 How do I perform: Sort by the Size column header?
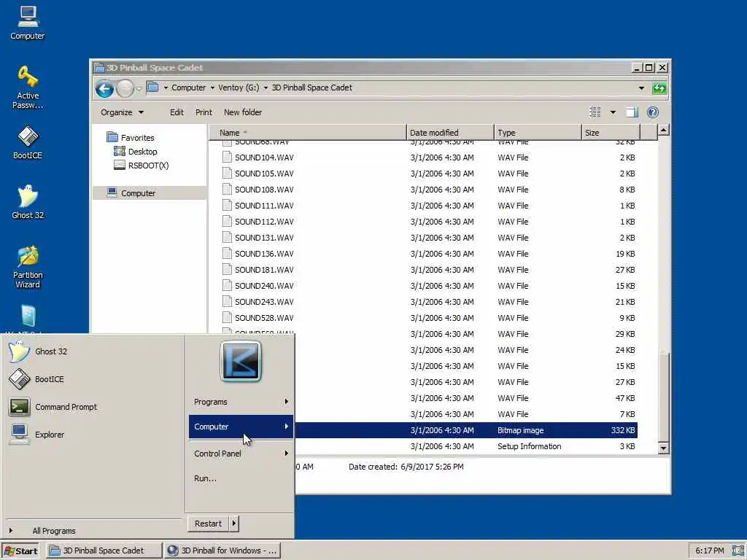[x=611, y=133]
